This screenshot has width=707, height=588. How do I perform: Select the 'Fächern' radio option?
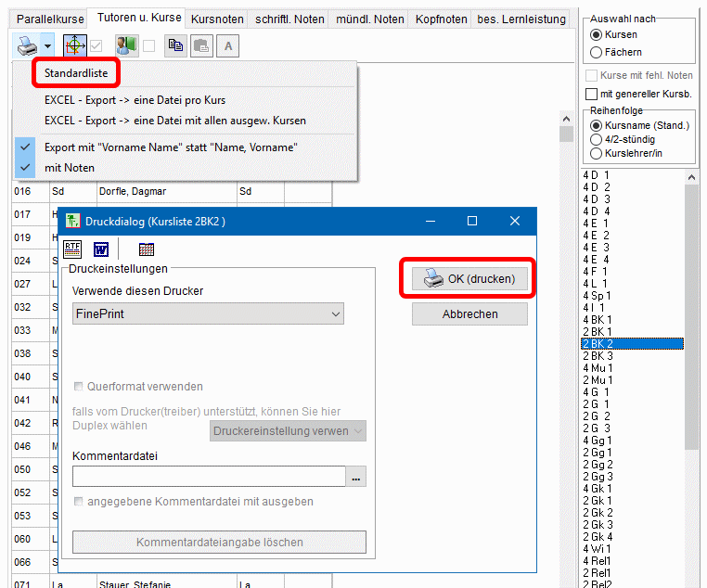click(x=596, y=52)
